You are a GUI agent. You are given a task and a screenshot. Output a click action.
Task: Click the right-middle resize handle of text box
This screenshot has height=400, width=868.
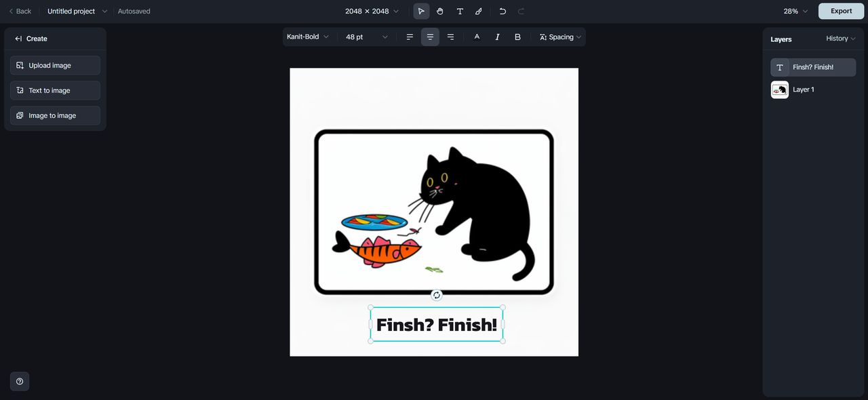pyautogui.click(x=503, y=324)
